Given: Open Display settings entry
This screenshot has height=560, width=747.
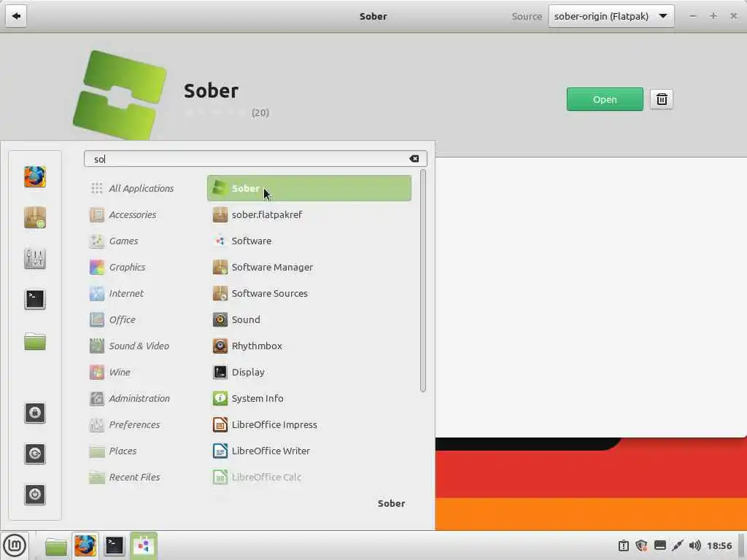Looking at the screenshot, I should click(x=309, y=371).
